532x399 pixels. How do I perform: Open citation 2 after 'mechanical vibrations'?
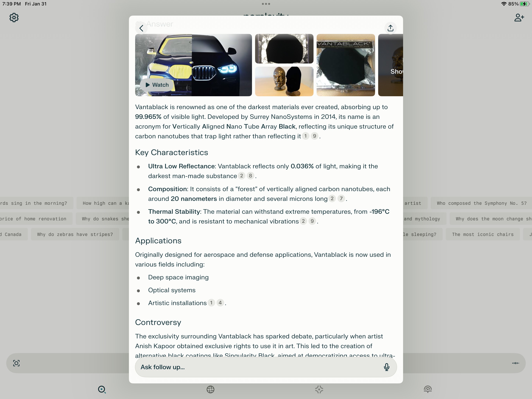point(303,221)
